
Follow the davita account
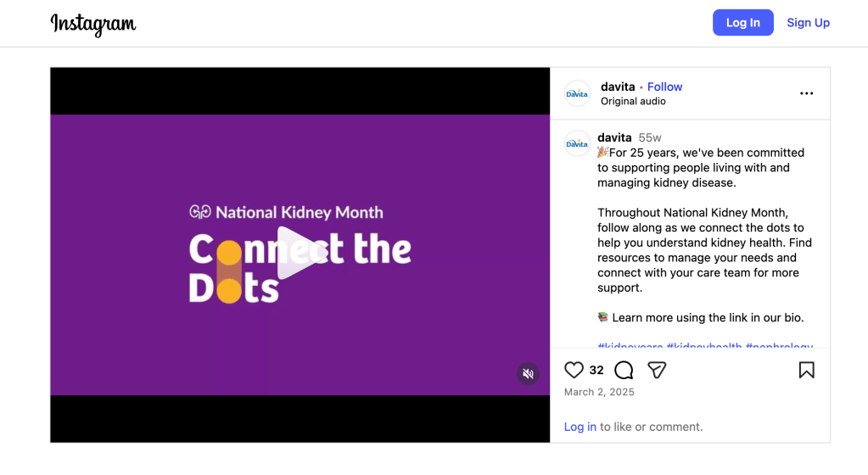pyautogui.click(x=664, y=87)
